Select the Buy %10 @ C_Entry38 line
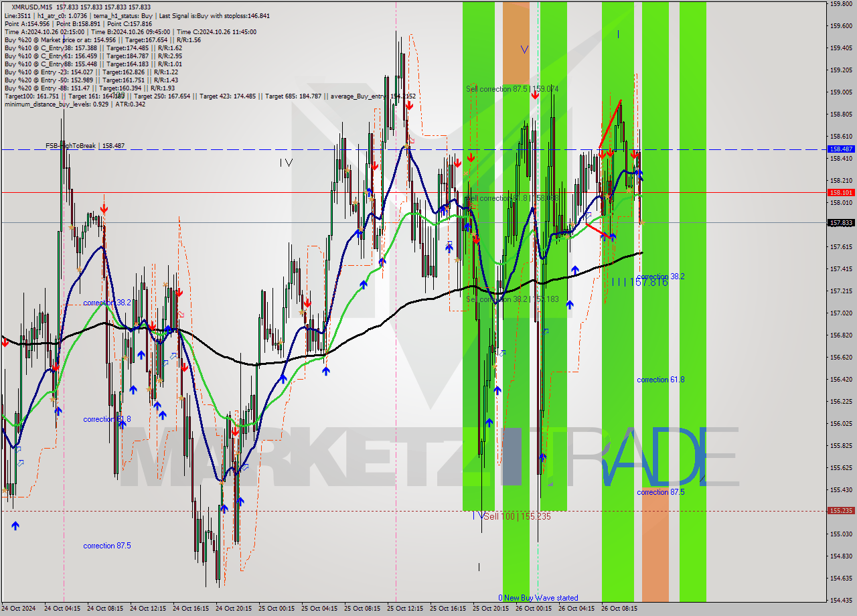857x616 pixels. click(x=93, y=48)
